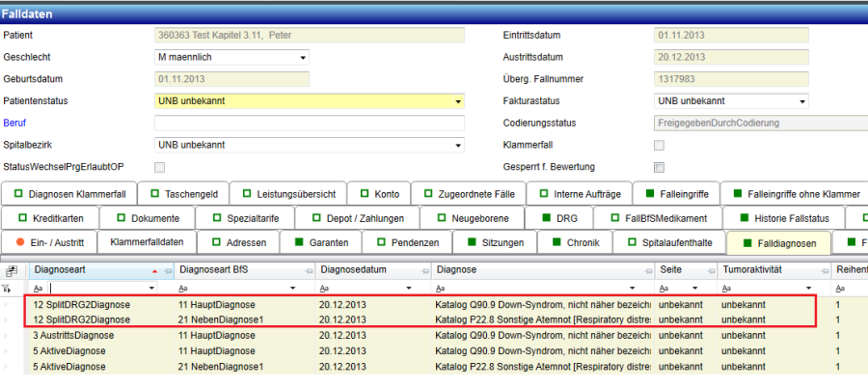Click the pin icon in Diagnoseart header
The width and height of the screenshot is (868, 388).
(166, 271)
